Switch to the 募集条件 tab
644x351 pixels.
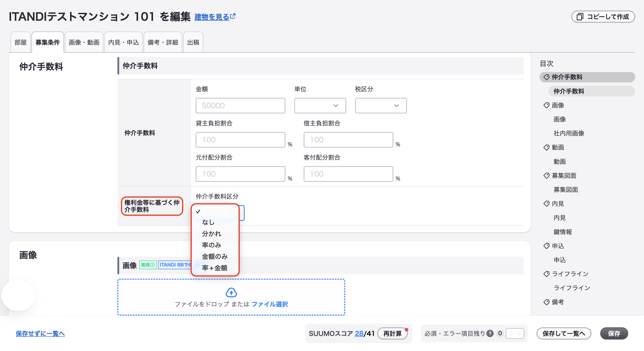coord(48,42)
